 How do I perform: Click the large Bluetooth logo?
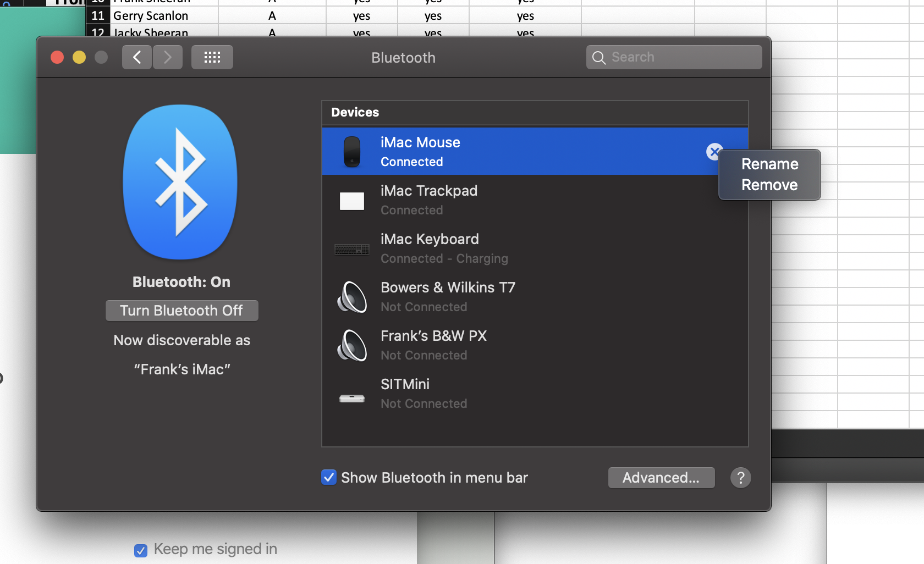180,182
